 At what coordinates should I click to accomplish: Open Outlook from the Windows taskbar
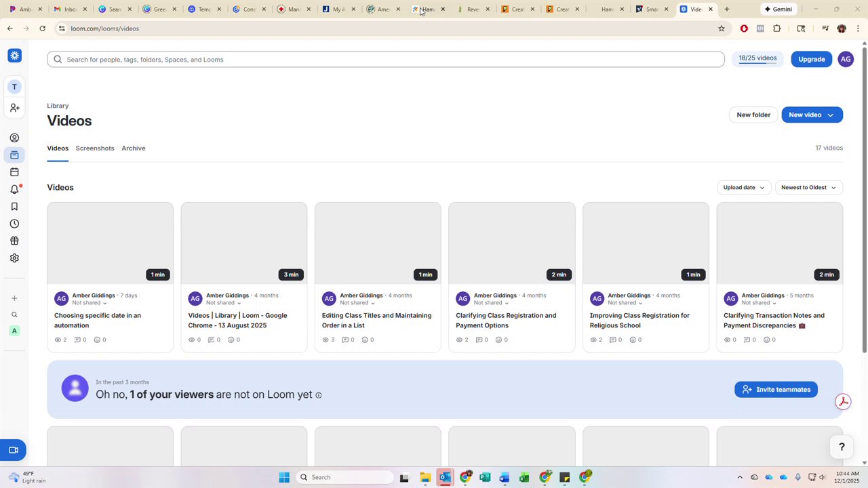point(445,477)
